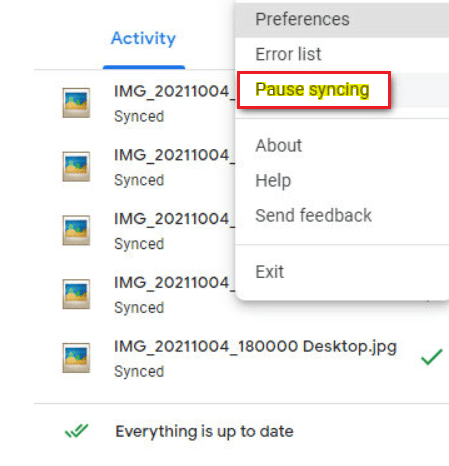This screenshot has width=449, height=466.
Task: Select the IMG_20211004_180000 Desktop.jpg file entry
Action: point(241,358)
